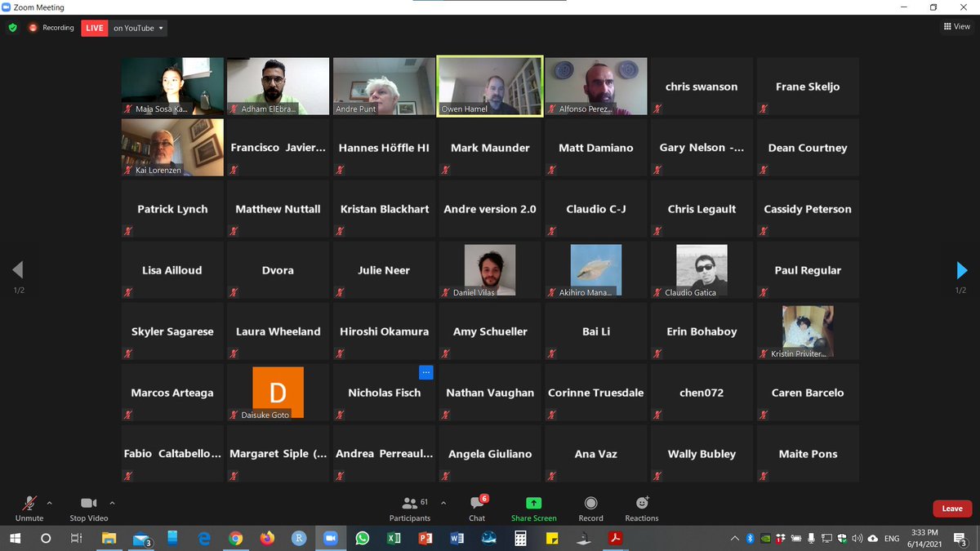The image size is (980, 551).
Task: Select Kai Lorenzen's video tile
Action: tap(172, 147)
